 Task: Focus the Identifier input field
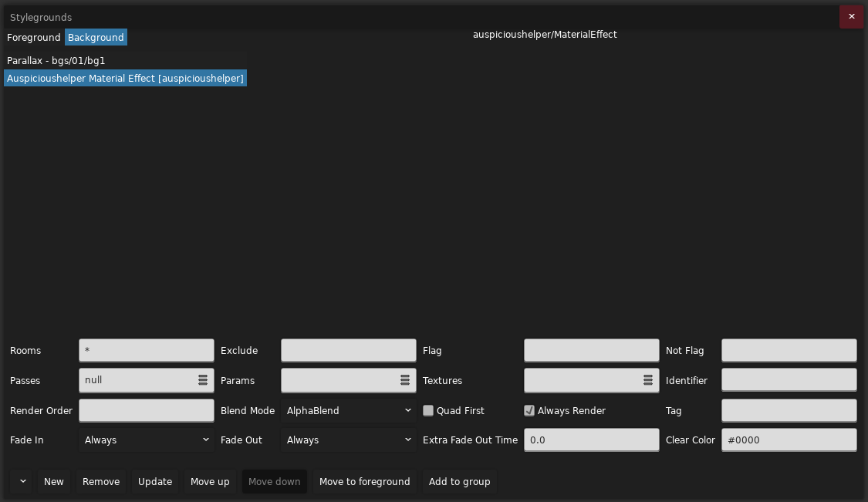pos(789,380)
